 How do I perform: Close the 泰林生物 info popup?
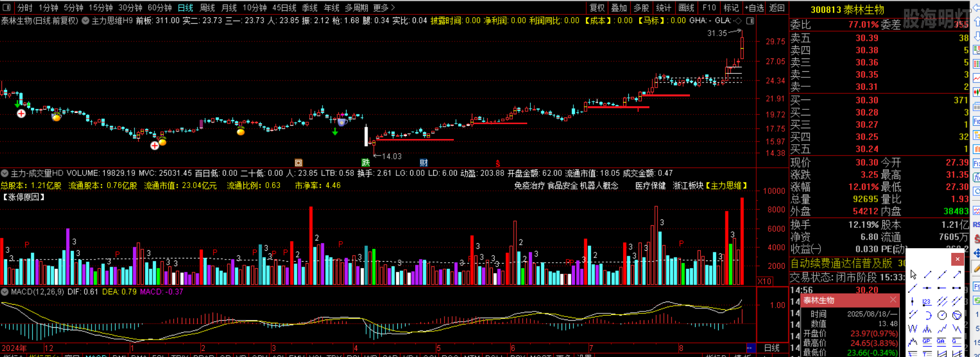pyautogui.click(x=893, y=300)
